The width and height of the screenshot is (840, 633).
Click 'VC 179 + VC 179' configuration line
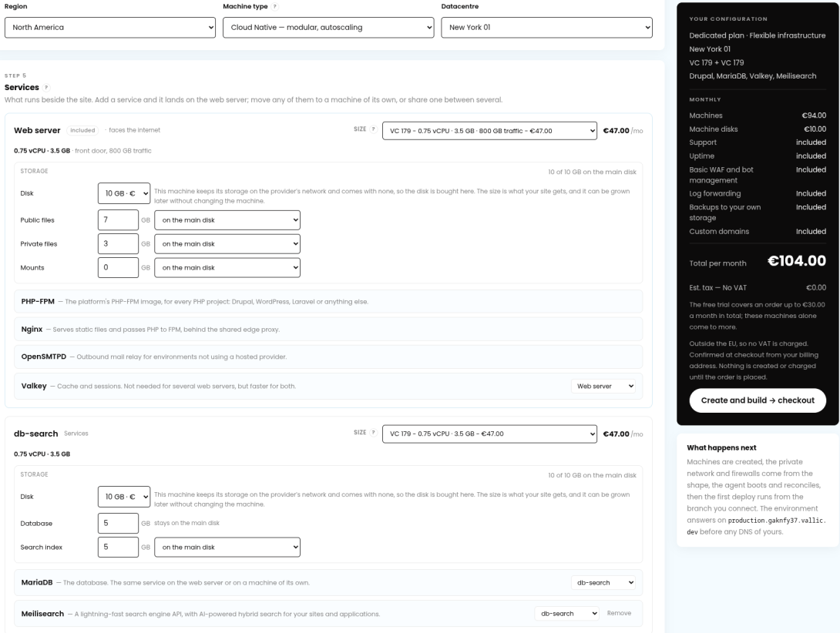pyautogui.click(x=716, y=62)
